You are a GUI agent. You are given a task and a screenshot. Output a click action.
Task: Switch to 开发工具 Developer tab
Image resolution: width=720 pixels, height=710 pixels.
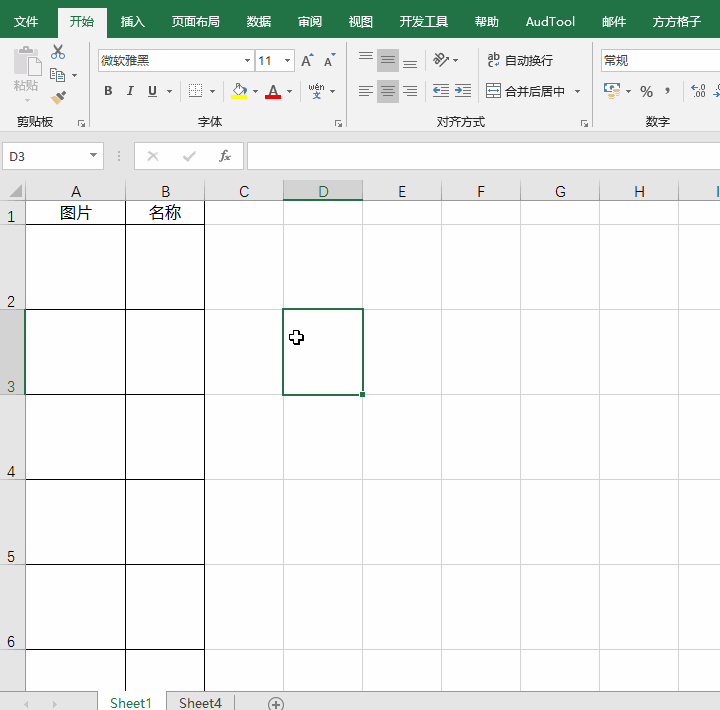coord(423,22)
